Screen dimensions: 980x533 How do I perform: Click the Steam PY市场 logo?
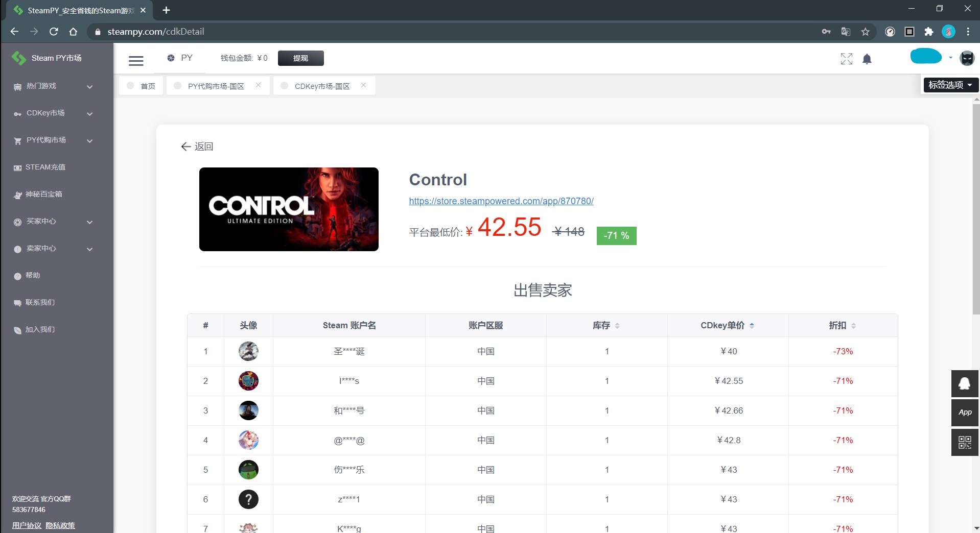tap(47, 58)
